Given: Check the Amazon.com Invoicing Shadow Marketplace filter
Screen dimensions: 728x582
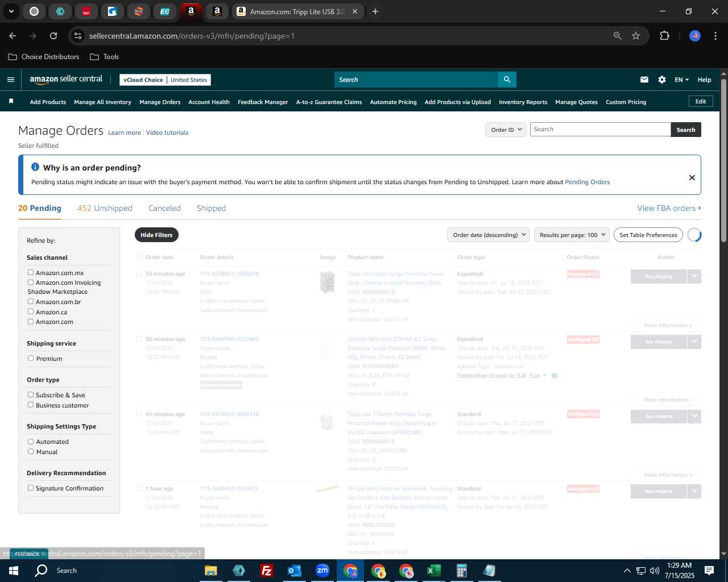Looking at the screenshot, I should [31, 282].
